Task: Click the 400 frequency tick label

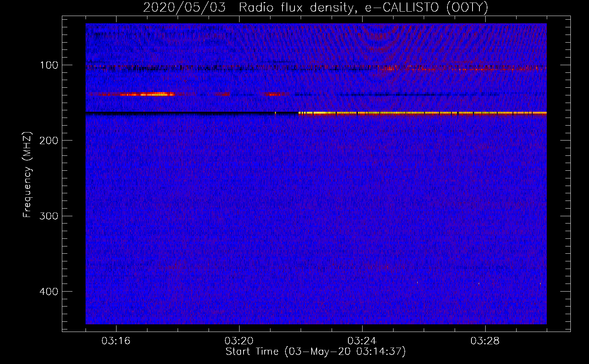Action: click(x=49, y=292)
